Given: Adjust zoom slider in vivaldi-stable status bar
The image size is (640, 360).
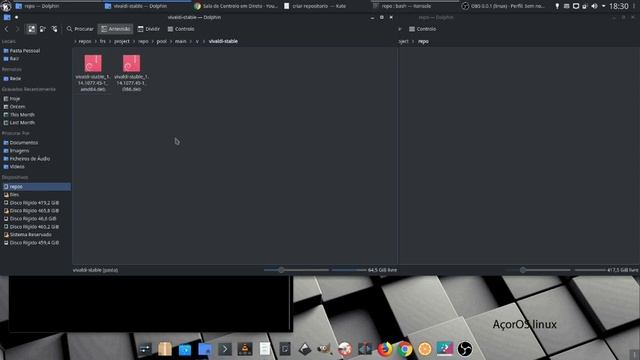Looking at the screenshot, I should pyautogui.click(x=296, y=270).
